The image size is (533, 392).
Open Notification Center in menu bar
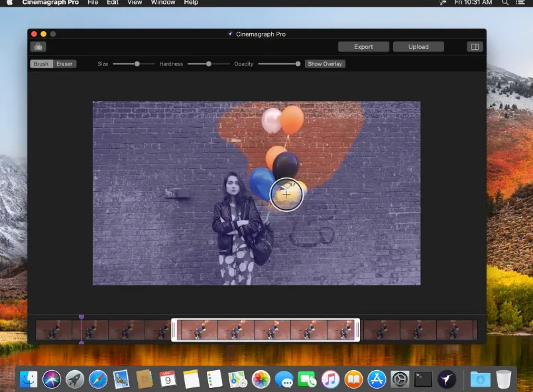520,3
